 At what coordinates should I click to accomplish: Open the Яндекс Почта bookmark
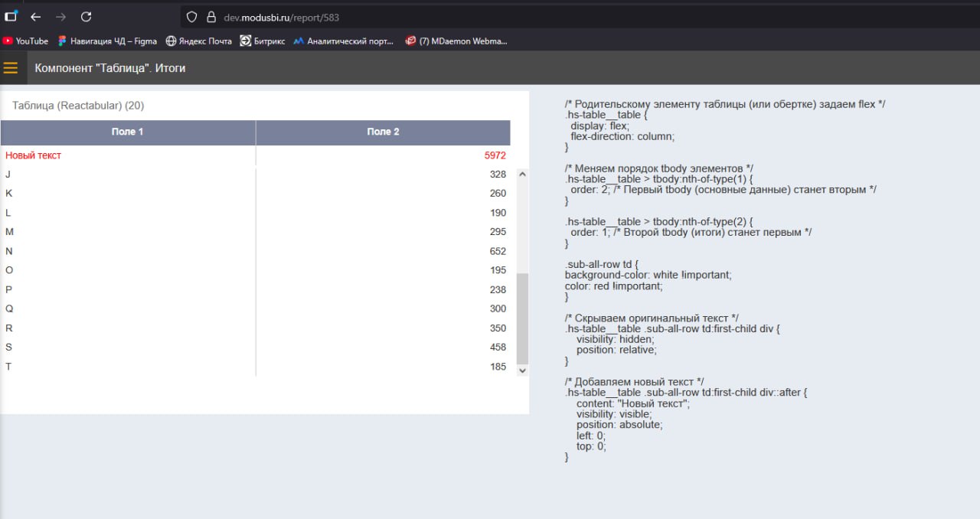click(x=199, y=41)
